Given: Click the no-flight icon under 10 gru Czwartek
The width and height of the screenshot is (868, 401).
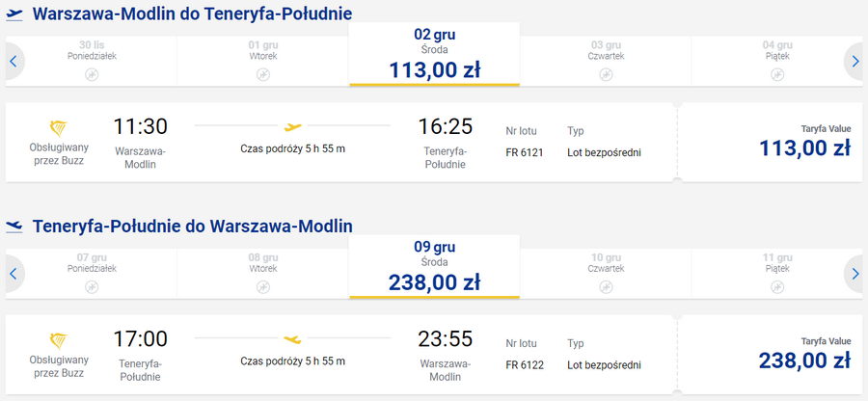Looking at the screenshot, I should [607, 287].
